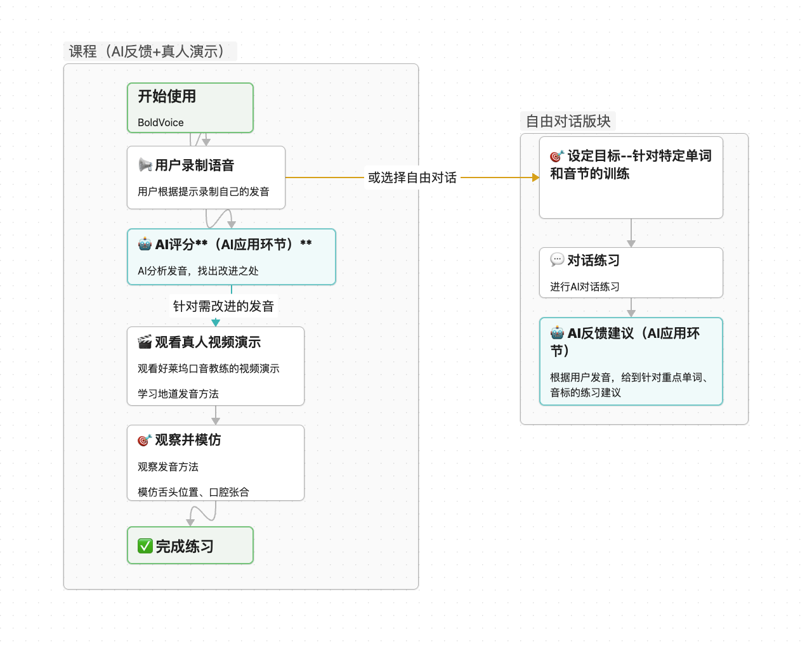Select the 自由对话版块 section title
Screen dimensions: 812x653
pos(568,120)
